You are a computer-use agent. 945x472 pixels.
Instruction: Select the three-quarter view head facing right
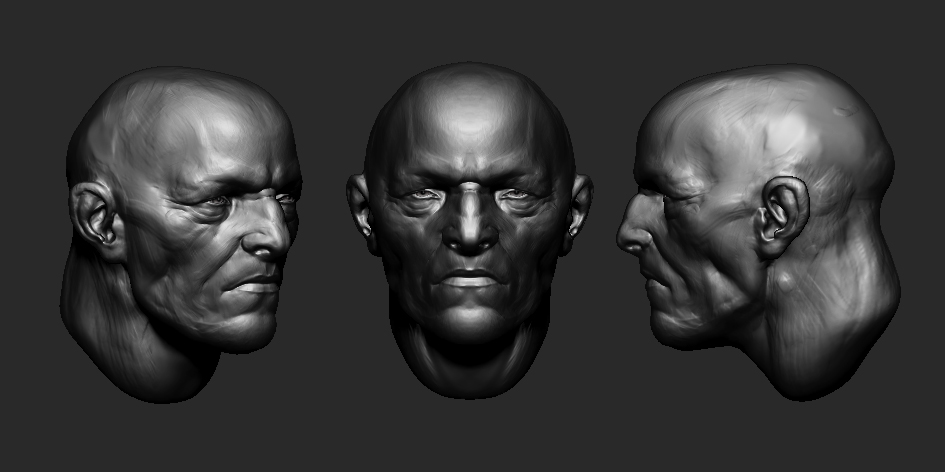[x=181, y=234]
